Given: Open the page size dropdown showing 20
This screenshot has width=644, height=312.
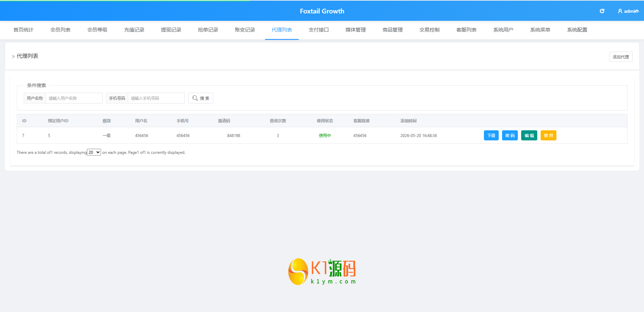Looking at the screenshot, I should (94, 152).
